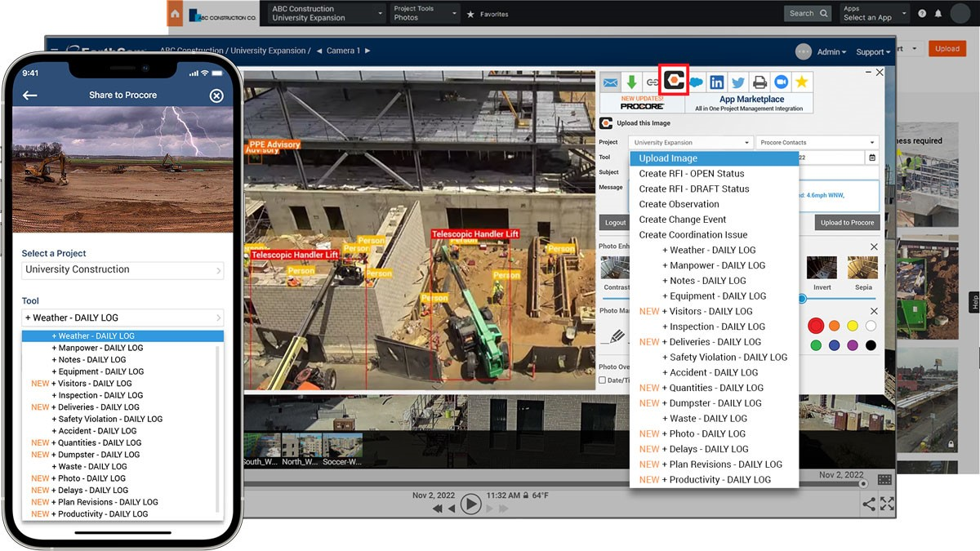Click the search magnifier in Procore bar
This screenshot has width=980, height=551.
point(823,13)
